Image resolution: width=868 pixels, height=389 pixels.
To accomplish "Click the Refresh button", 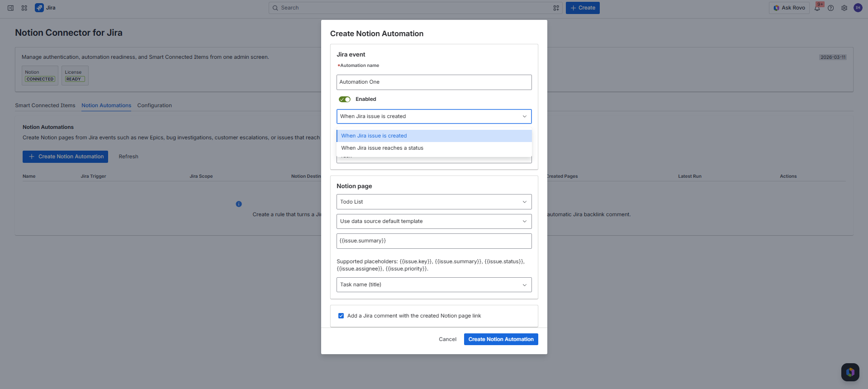I will pyautogui.click(x=128, y=157).
